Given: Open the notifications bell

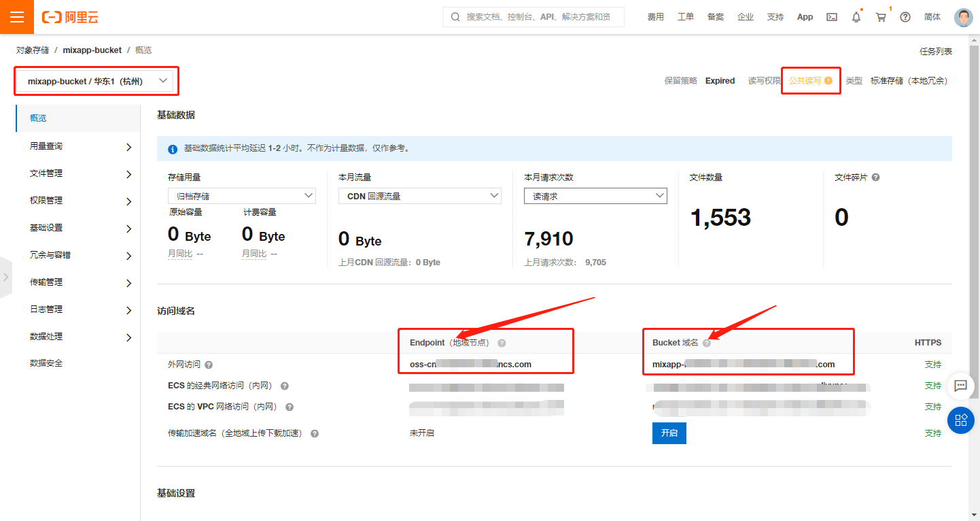Looking at the screenshot, I should [856, 17].
